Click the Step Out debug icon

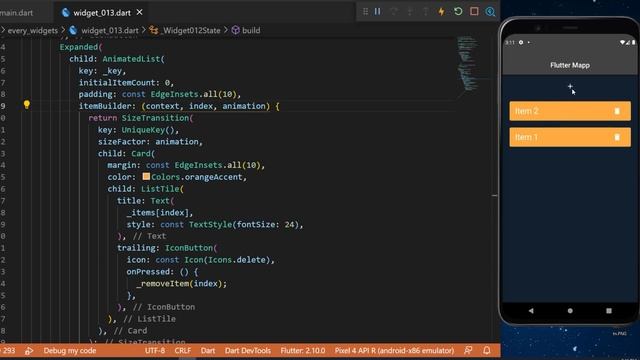(426, 11)
